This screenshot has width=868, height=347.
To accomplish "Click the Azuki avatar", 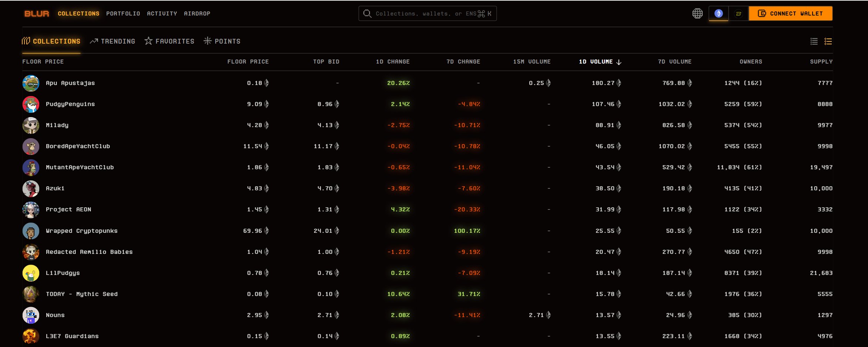I will pyautogui.click(x=31, y=188).
